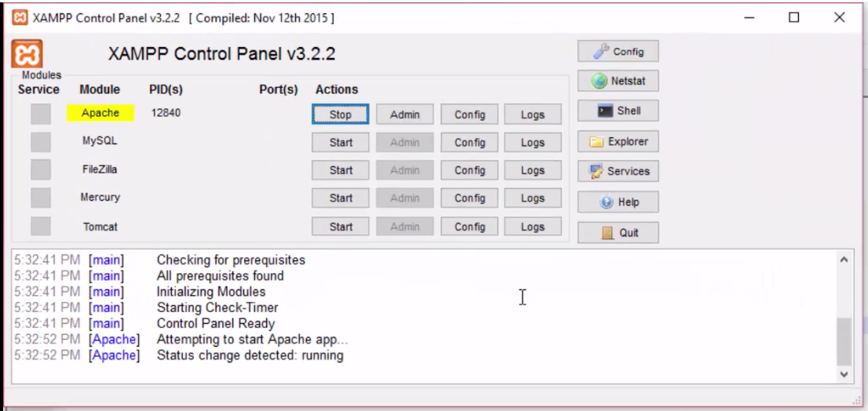
Task: Open Tomcat Config options
Action: (469, 227)
